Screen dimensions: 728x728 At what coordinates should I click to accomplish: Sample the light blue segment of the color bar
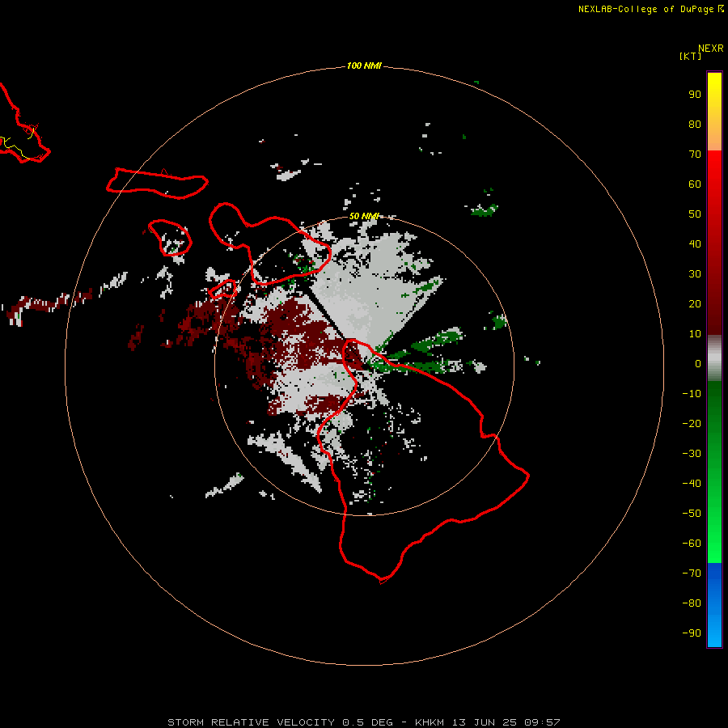pyautogui.click(x=714, y=632)
